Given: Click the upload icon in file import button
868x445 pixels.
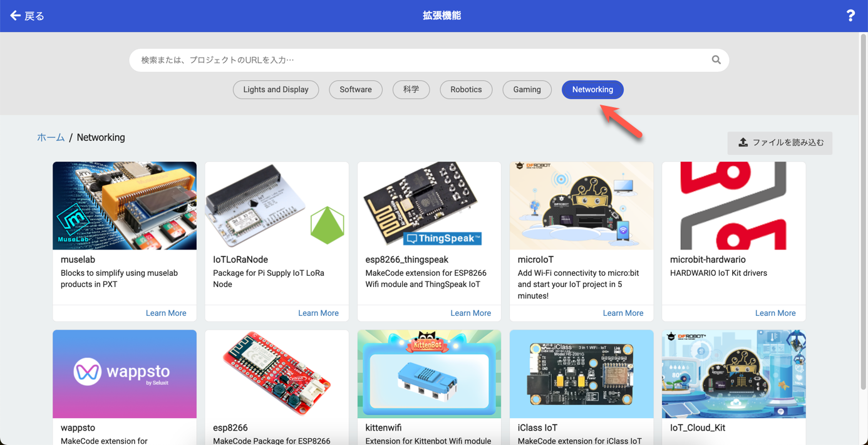Looking at the screenshot, I should tap(743, 143).
